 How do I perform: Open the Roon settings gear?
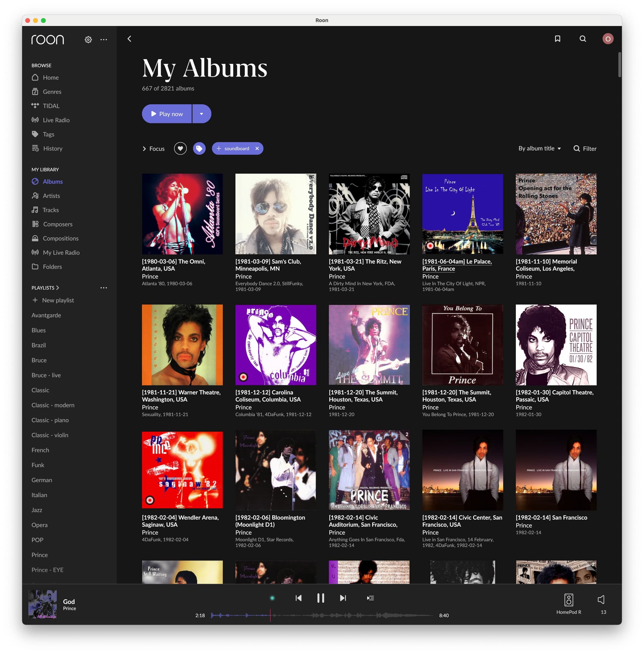pyautogui.click(x=88, y=40)
